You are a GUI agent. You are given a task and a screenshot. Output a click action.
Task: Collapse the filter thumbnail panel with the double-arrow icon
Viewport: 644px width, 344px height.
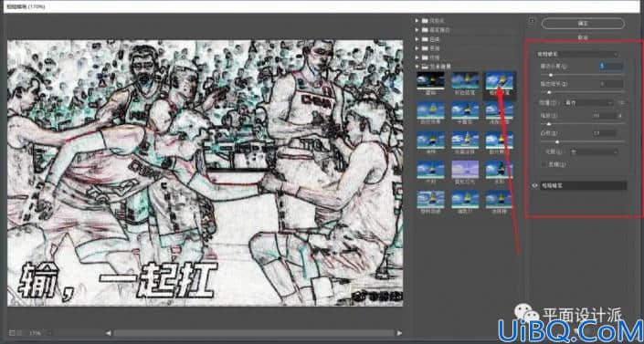[x=533, y=21]
